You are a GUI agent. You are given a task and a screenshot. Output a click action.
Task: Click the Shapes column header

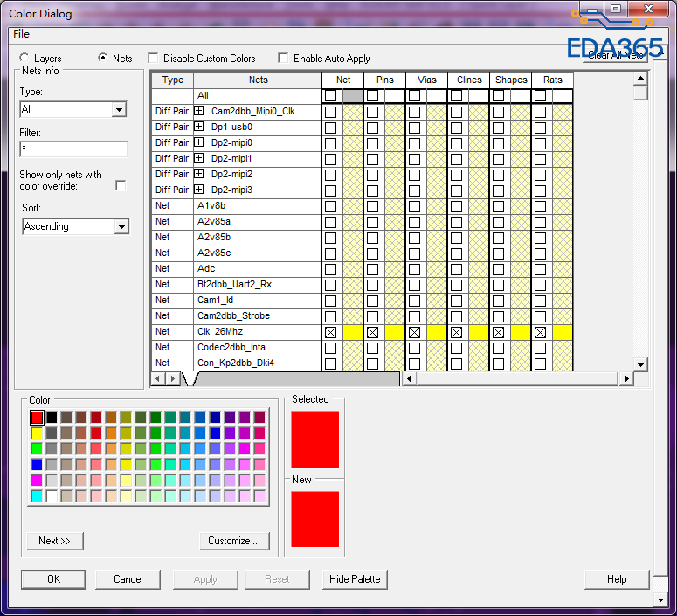point(511,80)
